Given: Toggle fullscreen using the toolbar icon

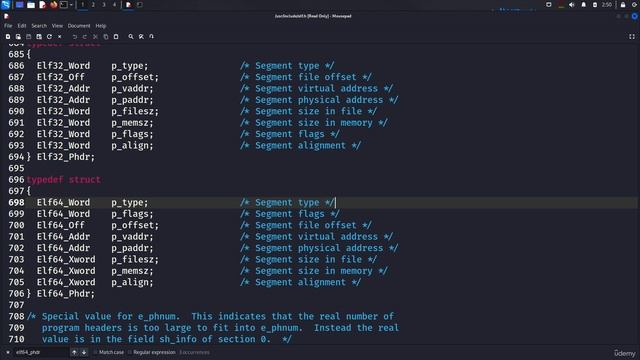Looking at the screenshot, I should click(632, 37).
